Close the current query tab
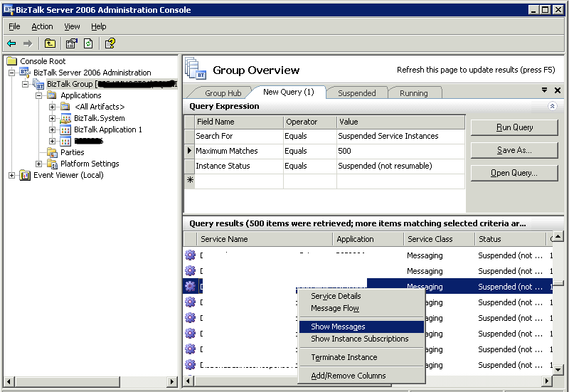This screenshot has width=569, height=392. coord(558,90)
